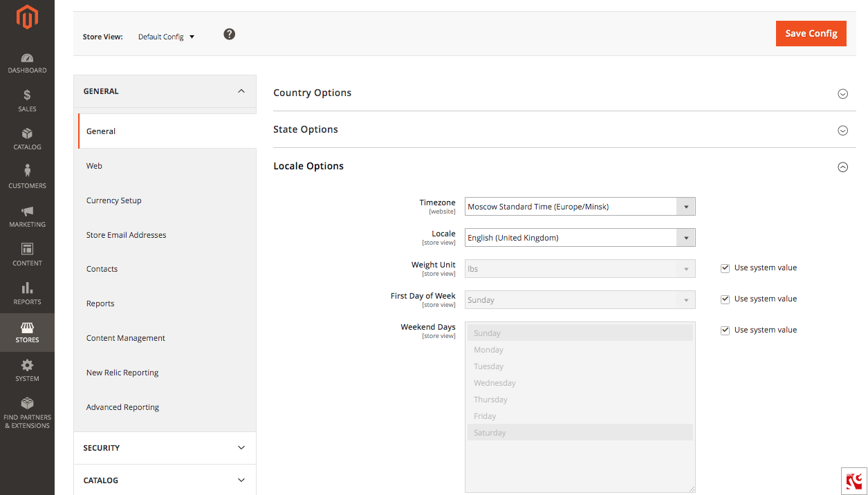Image resolution: width=868 pixels, height=495 pixels.
Task: Select Thursday in Weekend Days list
Action: click(580, 400)
